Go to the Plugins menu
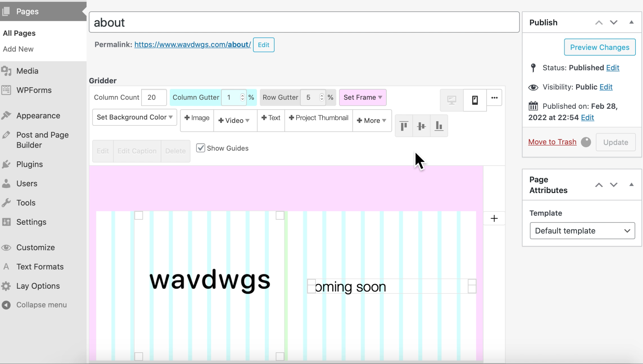Viewport: 643px width, 364px height. tap(29, 164)
